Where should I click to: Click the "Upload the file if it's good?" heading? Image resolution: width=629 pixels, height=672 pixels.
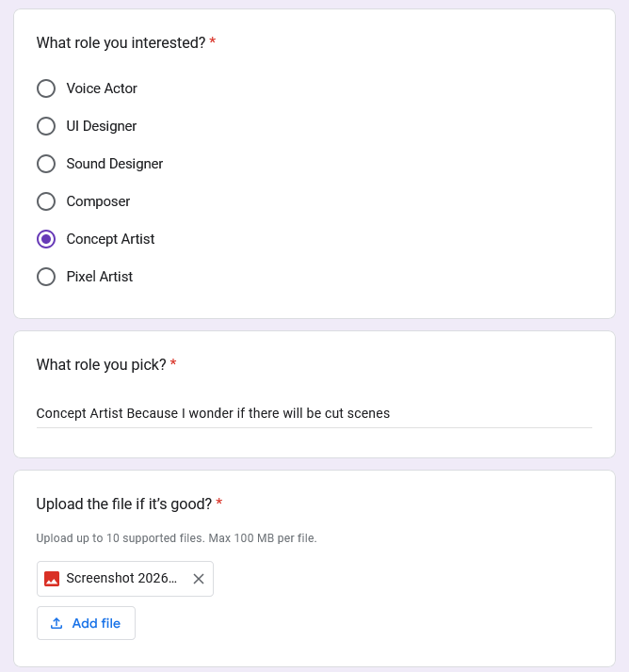[x=123, y=504]
